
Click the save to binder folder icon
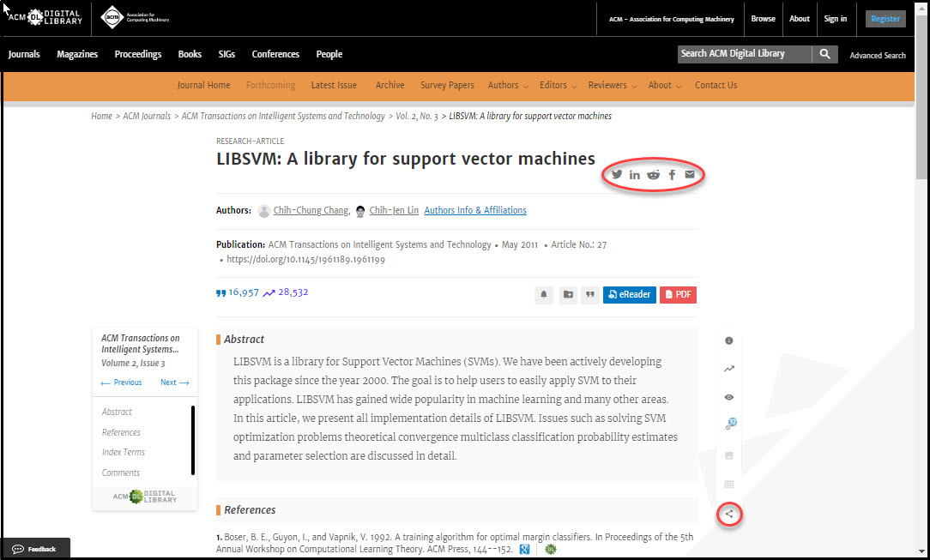568,294
